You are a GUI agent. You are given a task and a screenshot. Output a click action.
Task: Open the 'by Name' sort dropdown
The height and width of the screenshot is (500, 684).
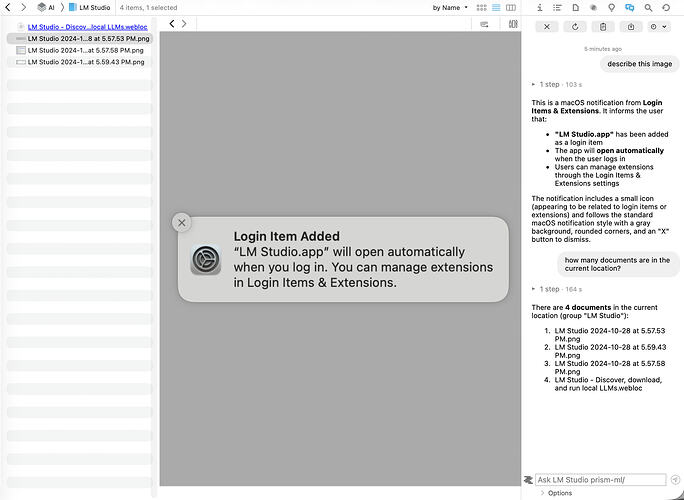(450, 7)
